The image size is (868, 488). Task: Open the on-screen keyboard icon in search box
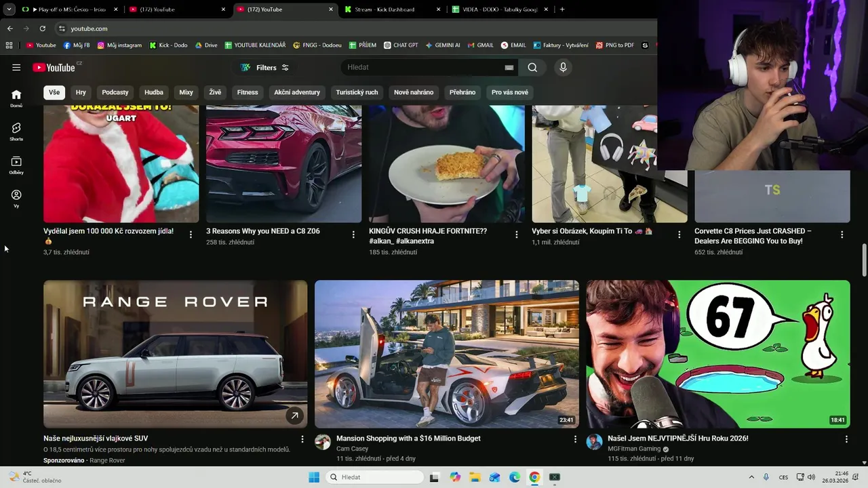coord(509,68)
